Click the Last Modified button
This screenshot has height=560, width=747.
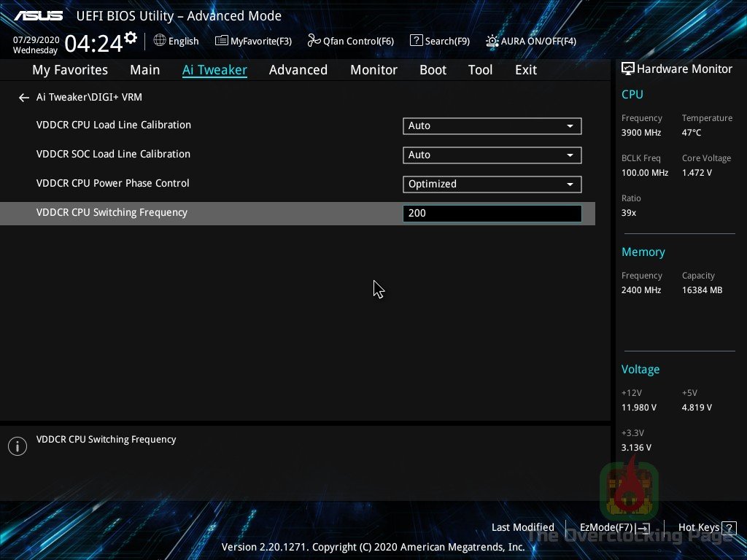[x=522, y=527]
